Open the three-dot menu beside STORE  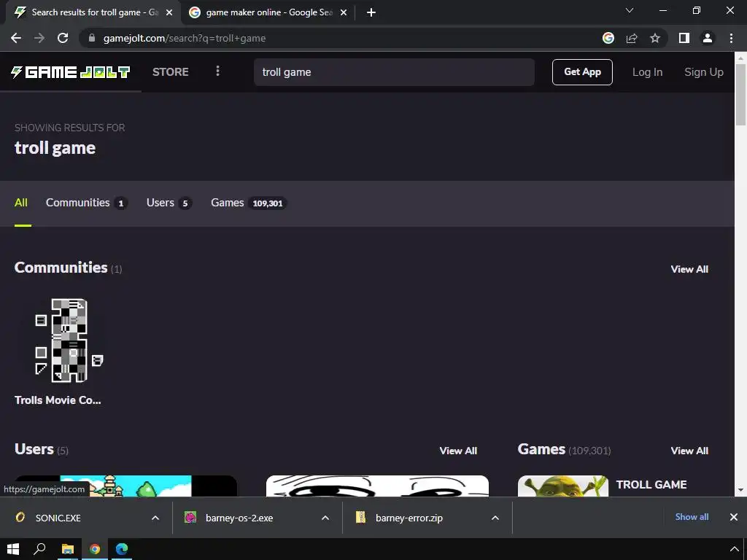217,71
